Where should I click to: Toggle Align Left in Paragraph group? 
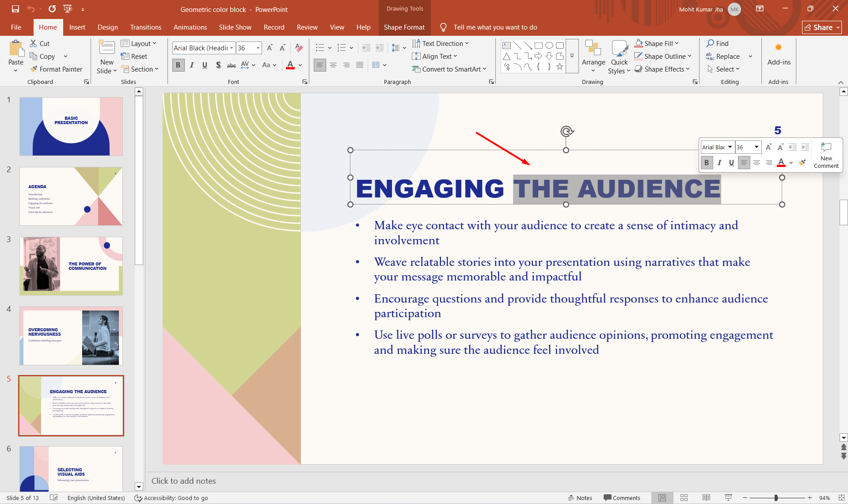point(319,65)
